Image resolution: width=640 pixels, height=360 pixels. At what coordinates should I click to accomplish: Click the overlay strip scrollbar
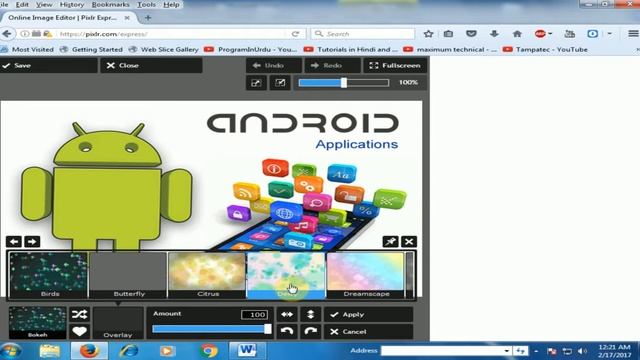click(410, 275)
